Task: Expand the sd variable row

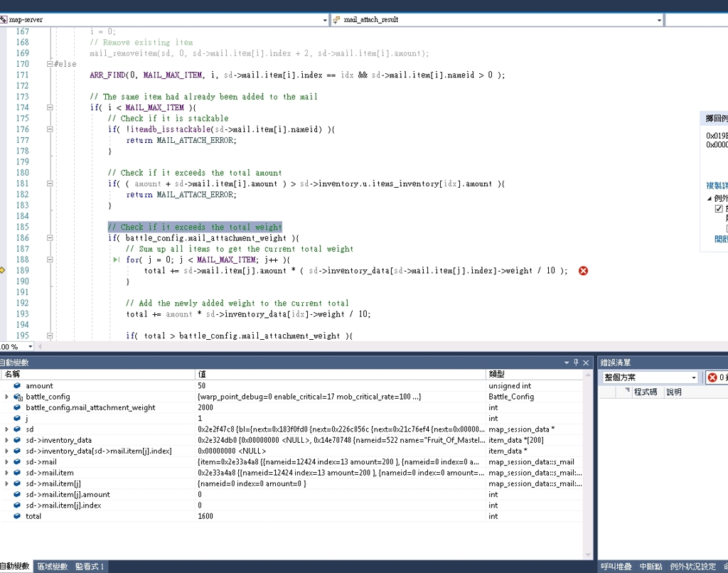Action: coord(6,429)
